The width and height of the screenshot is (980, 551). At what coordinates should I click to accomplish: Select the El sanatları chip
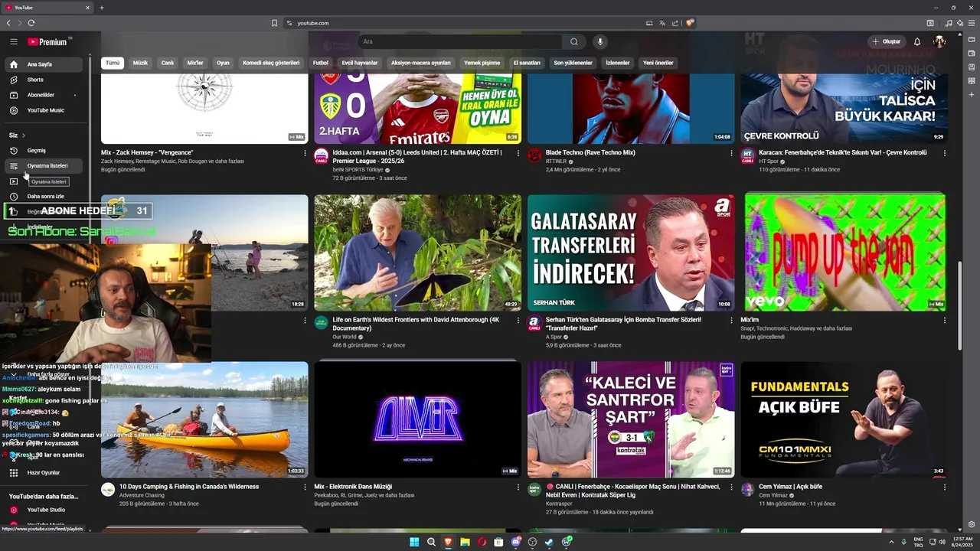click(x=527, y=63)
